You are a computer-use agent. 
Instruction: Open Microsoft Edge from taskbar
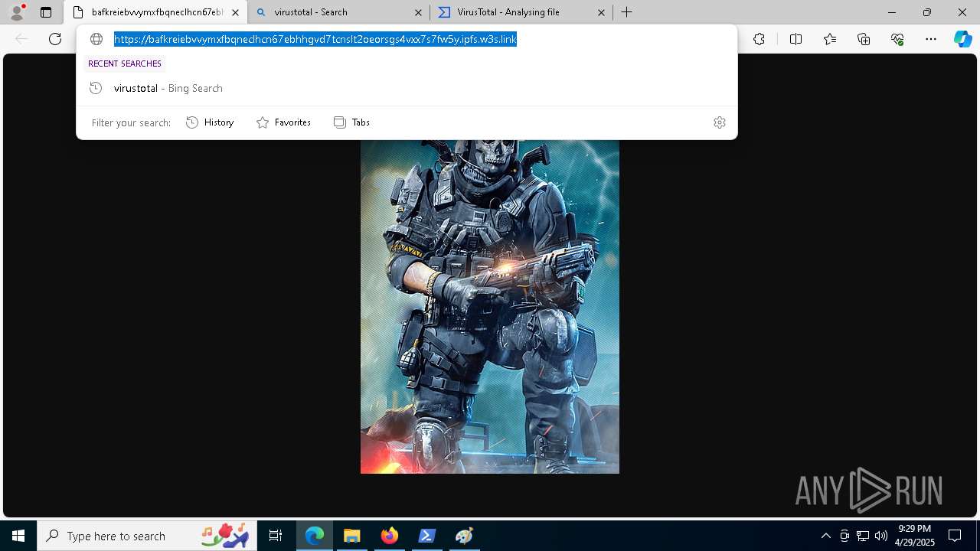click(x=315, y=536)
